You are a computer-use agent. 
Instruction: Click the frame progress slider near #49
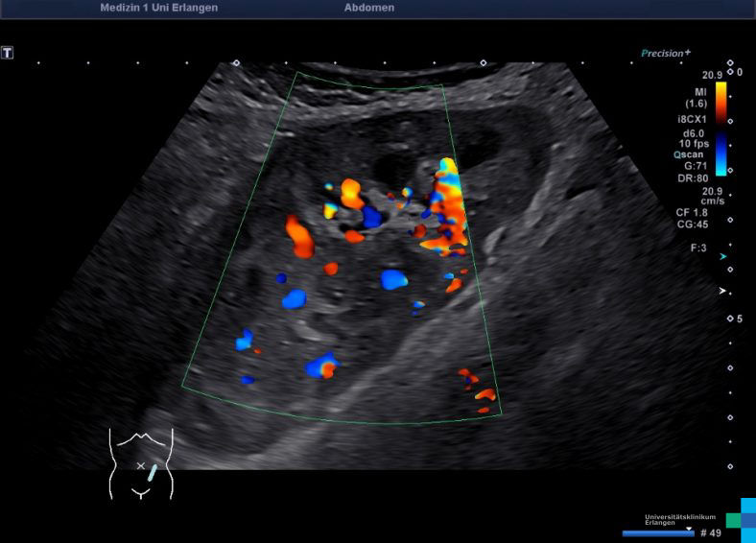click(x=657, y=532)
